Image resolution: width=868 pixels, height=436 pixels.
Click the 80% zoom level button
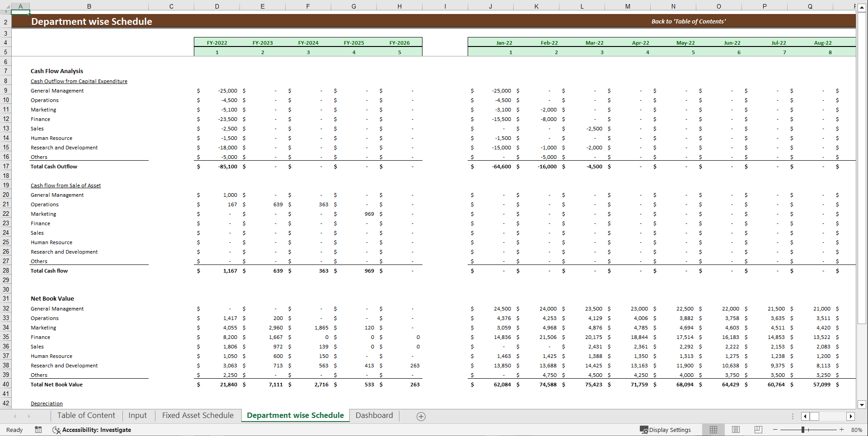tap(857, 430)
